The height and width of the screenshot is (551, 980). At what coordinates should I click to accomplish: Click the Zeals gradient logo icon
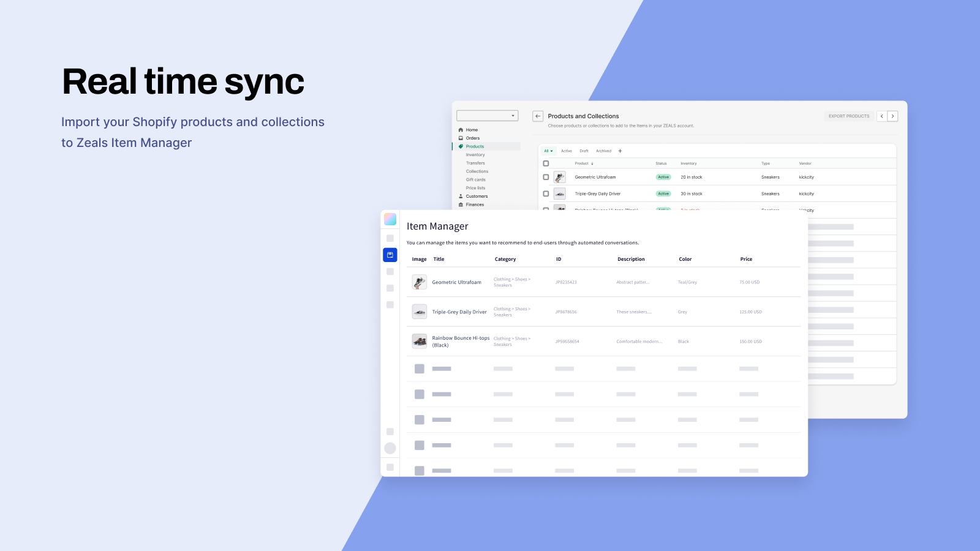[390, 219]
